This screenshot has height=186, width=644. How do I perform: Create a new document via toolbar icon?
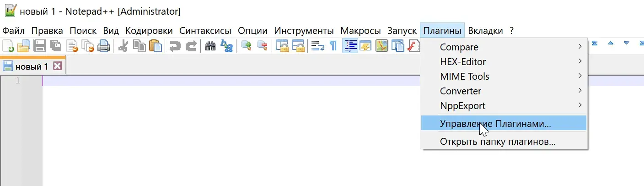8,45
